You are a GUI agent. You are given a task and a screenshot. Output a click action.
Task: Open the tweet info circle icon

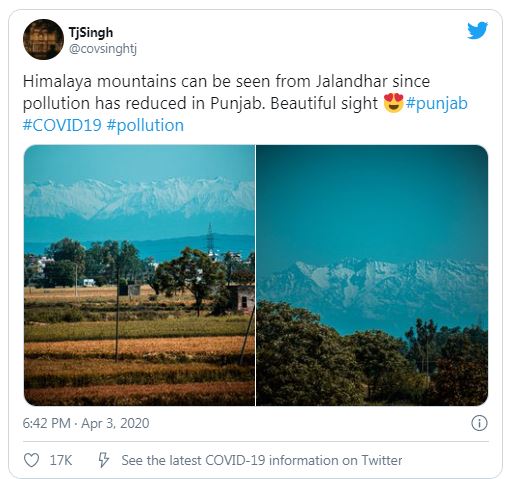pos(479,423)
